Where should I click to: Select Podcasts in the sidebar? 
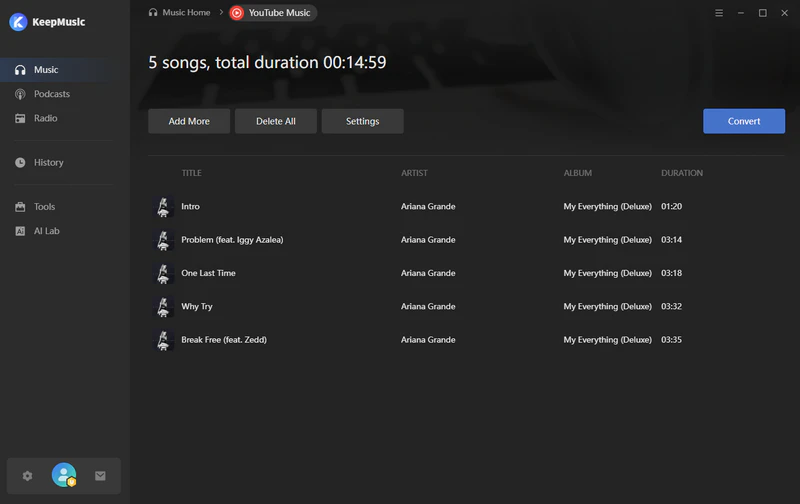pyautogui.click(x=51, y=94)
